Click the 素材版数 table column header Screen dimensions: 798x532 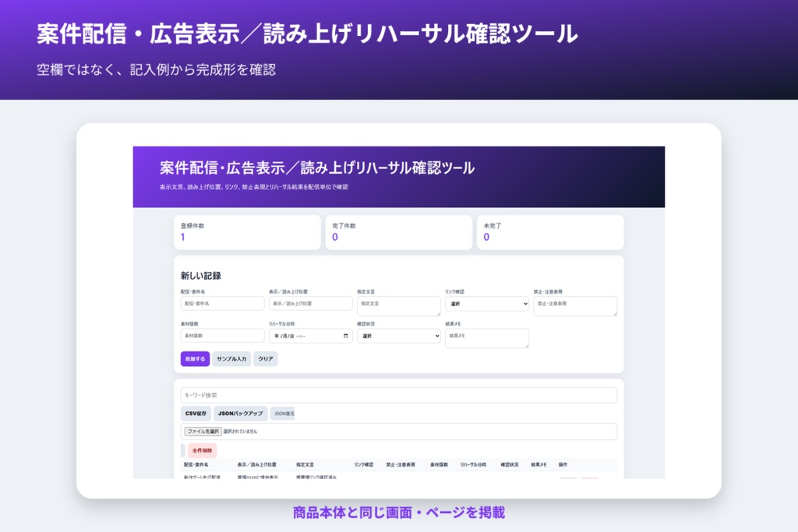click(440, 464)
